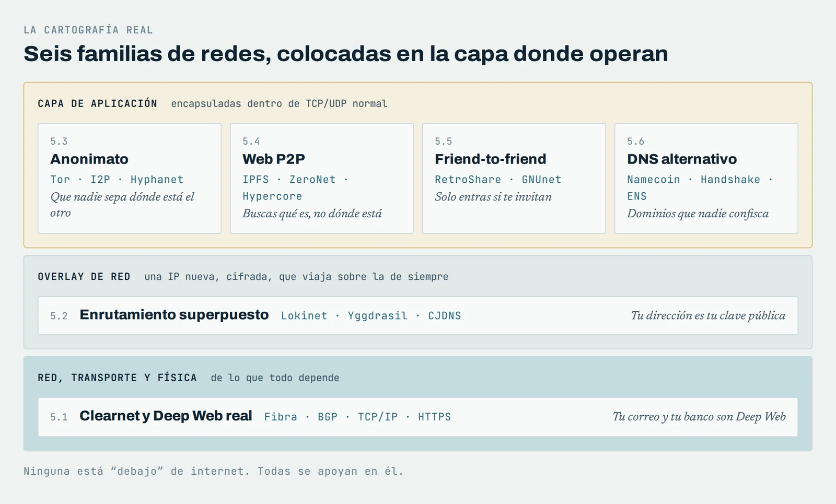Click the OVERLAY DE RED label
Image resolution: width=836 pixels, height=504 pixels.
(x=84, y=276)
